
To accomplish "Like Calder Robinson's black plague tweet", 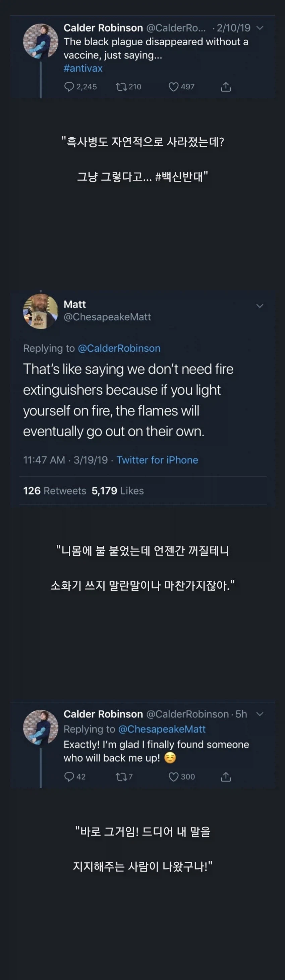I will point(173,87).
